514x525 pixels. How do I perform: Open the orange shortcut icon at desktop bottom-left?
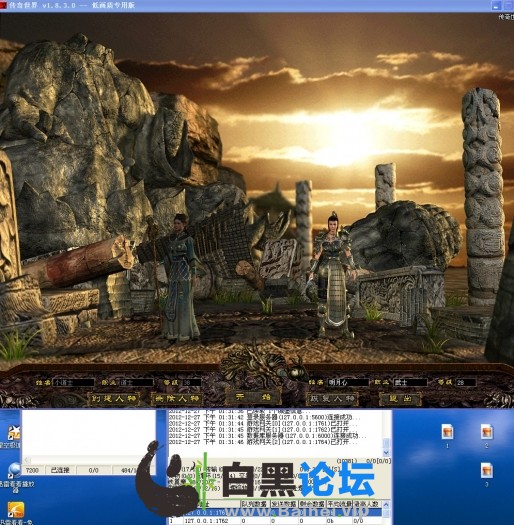point(16,510)
